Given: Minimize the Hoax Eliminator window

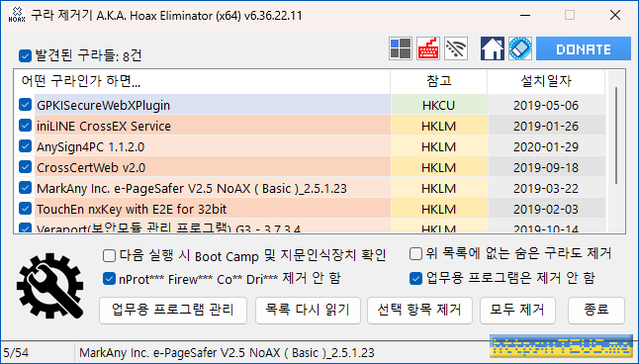Looking at the screenshot, I should (525, 16).
